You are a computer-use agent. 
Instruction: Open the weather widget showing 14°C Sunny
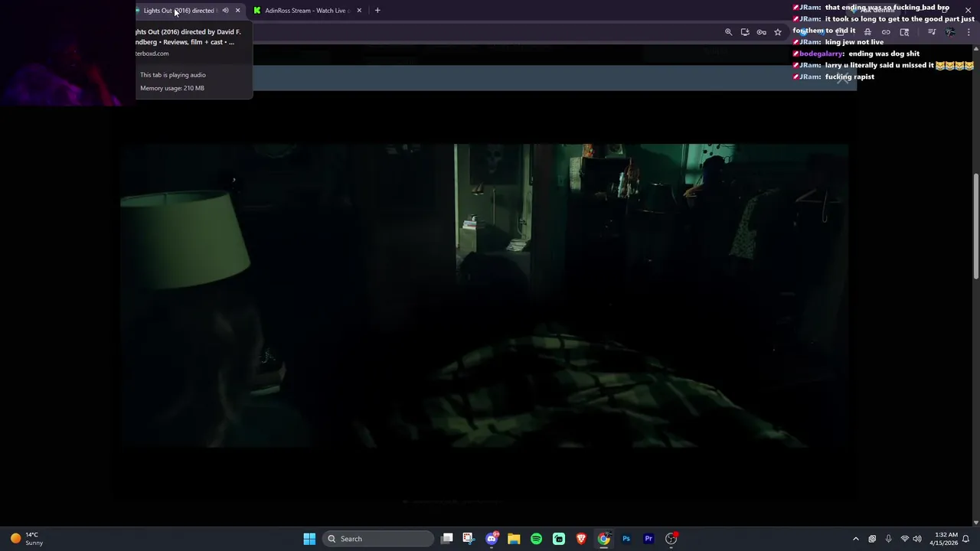tap(27, 539)
